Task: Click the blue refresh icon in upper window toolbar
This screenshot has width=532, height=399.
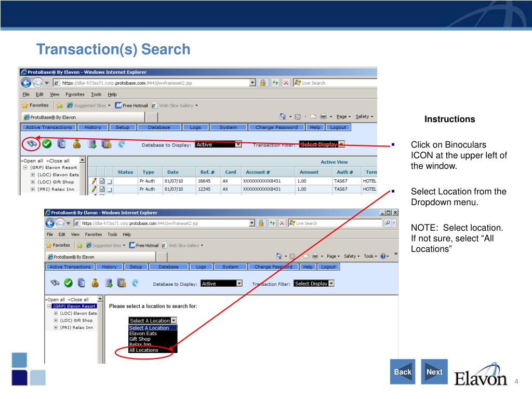Action: coord(122,144)
